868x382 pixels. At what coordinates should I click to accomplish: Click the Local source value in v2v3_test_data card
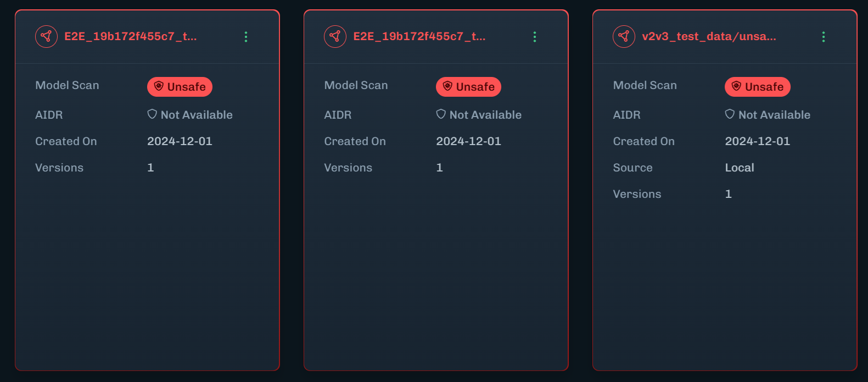tap(739, 168)
